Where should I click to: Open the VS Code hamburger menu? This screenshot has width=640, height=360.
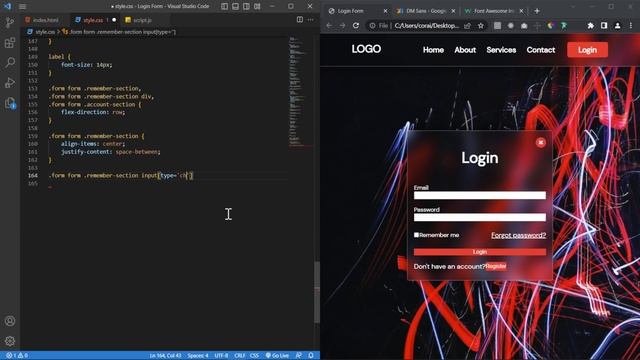pos(22,7)
